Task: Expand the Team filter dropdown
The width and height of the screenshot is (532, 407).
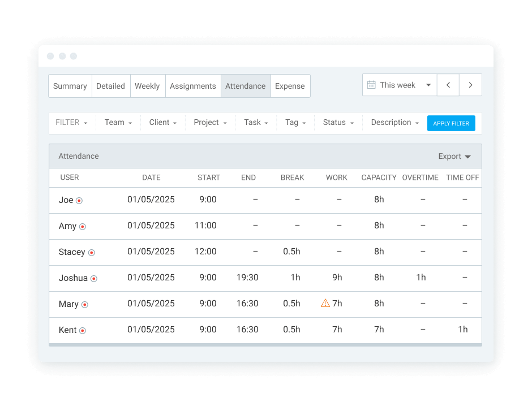Action: pyautogui.click(x=118, y=123)
